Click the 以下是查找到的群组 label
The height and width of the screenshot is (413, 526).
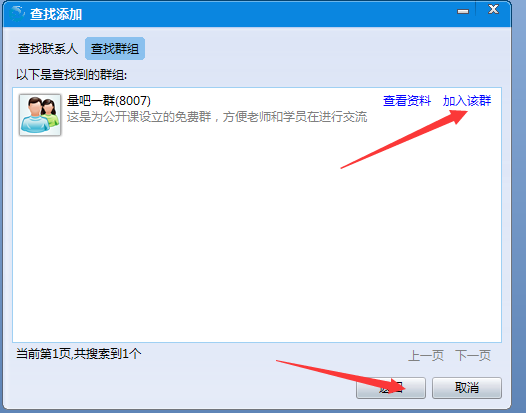pos(71,74)
